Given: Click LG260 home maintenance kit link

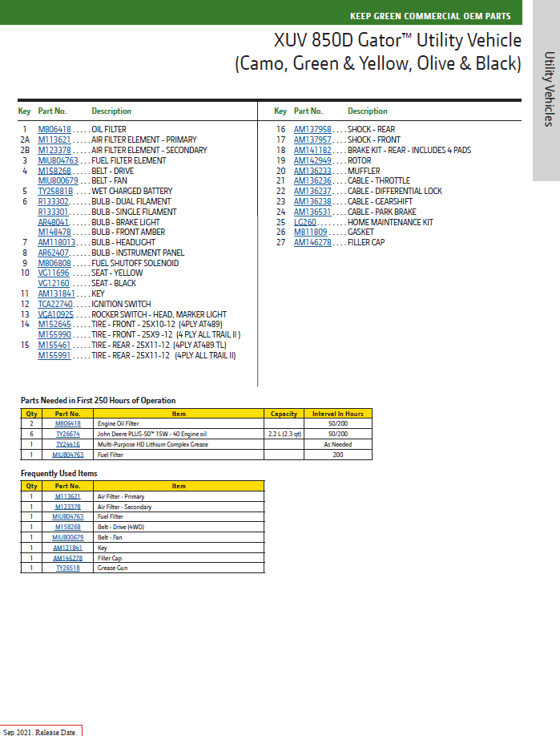Looking at the screenshot, I should pos(305,222).
